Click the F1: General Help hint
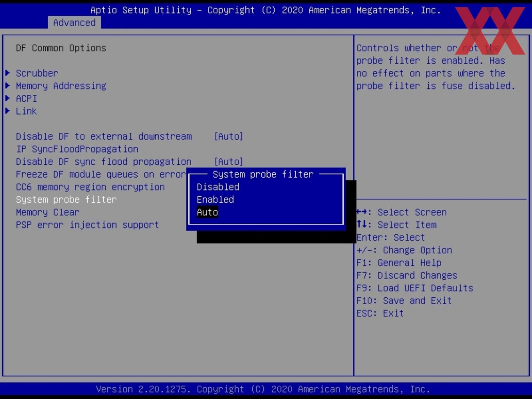 click(399, 263)
